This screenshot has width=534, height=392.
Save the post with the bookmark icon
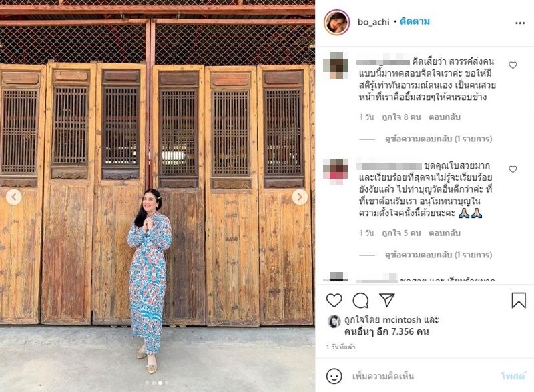pyautogui.click(x=519, y=301)
